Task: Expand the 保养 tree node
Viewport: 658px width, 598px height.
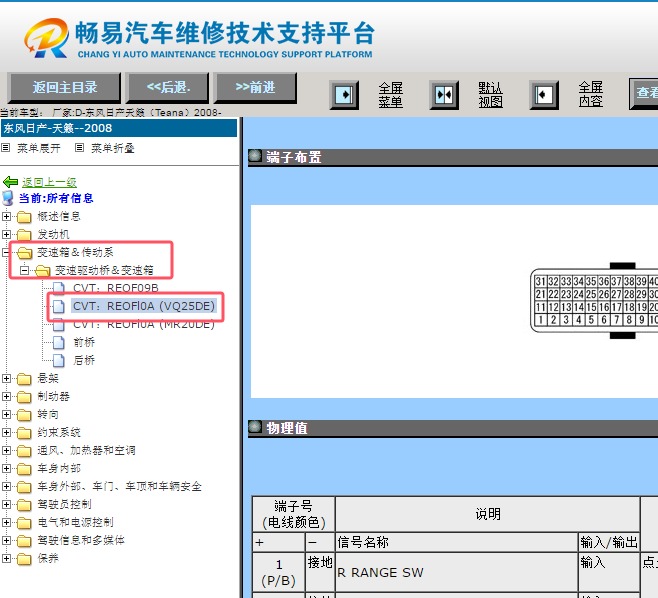Action: pos(6,558)
